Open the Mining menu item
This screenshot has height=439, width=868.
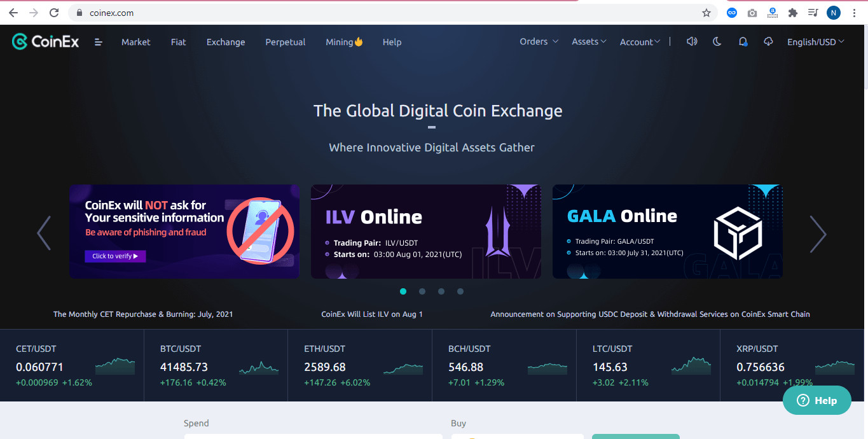[x=344, y=42]
